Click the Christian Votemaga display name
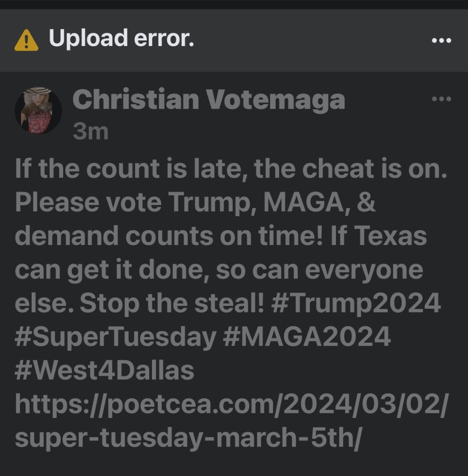 click(x=209, y=99)
